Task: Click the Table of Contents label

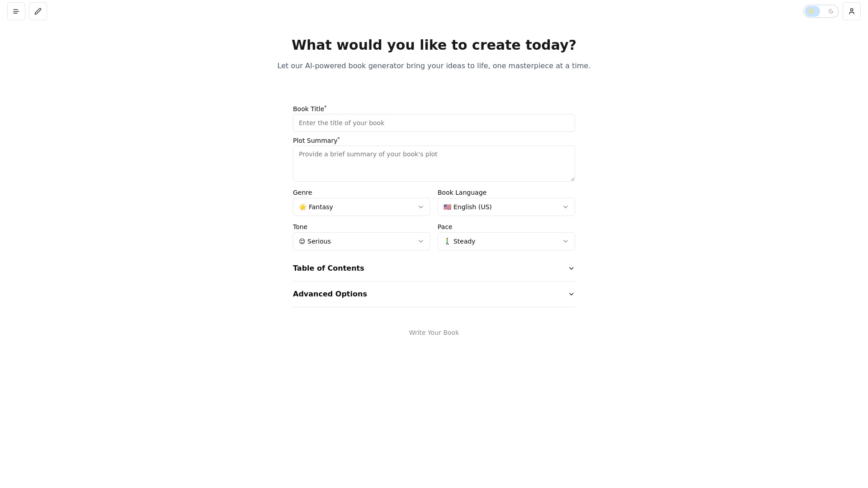Action: tap(329, 267)
